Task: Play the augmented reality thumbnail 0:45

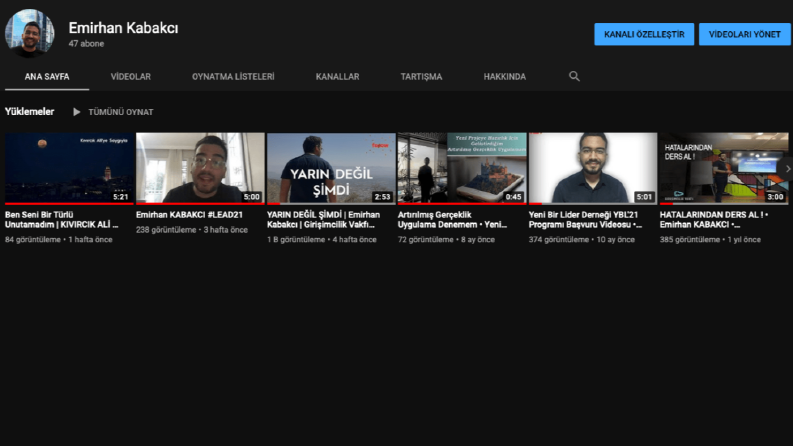Action: point(462,168)
